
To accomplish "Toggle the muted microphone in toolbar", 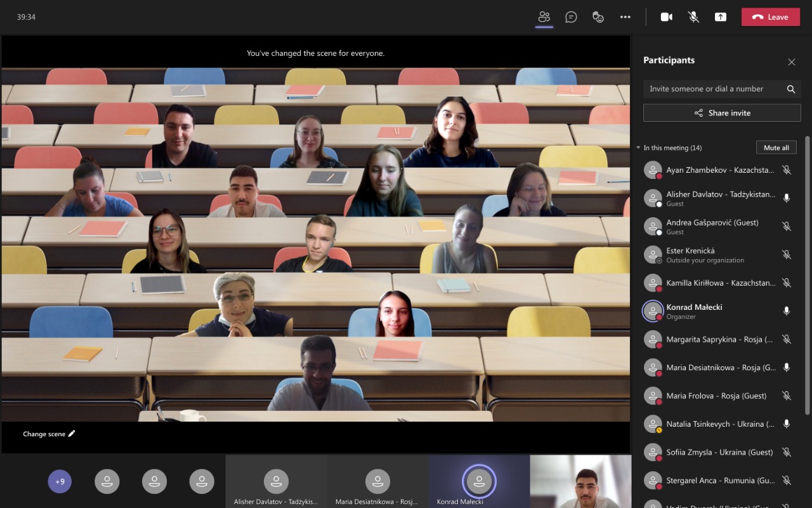I will pyautogui.click(x=693, y=17).
